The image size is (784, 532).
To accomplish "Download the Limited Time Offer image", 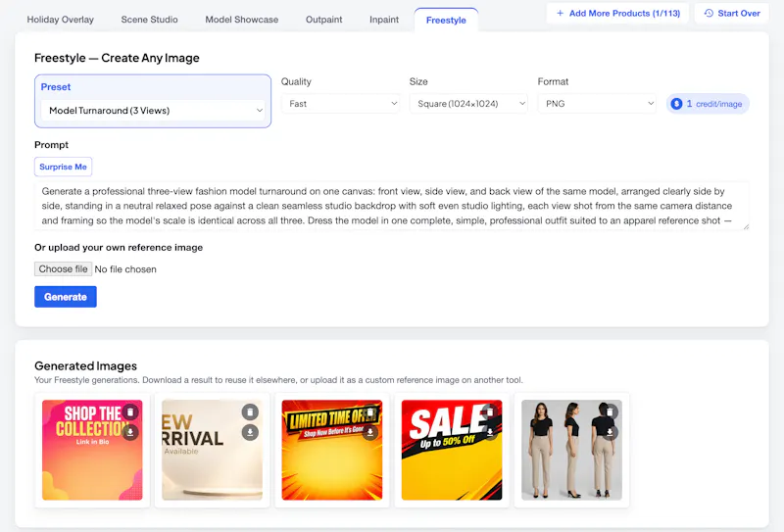I will tap(370, 432).
